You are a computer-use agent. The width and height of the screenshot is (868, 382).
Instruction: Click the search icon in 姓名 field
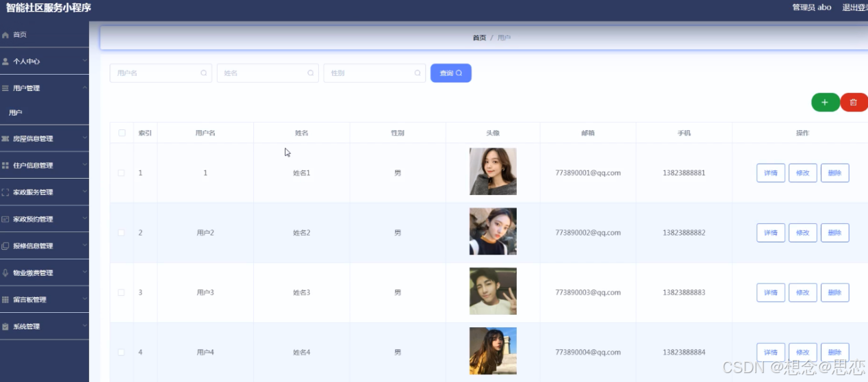click(311, 73)
